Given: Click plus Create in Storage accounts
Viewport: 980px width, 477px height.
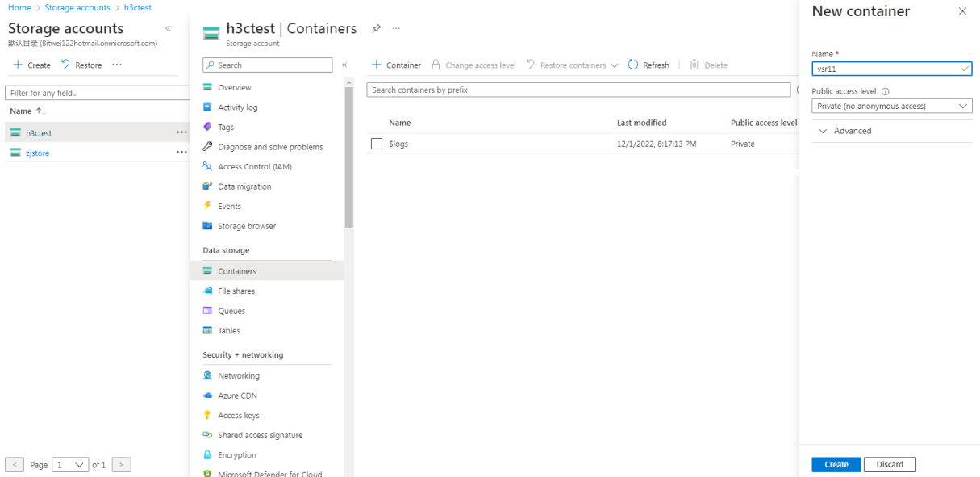Looking at the screenshot, I should pyautogui.click(x=31, y=65).
